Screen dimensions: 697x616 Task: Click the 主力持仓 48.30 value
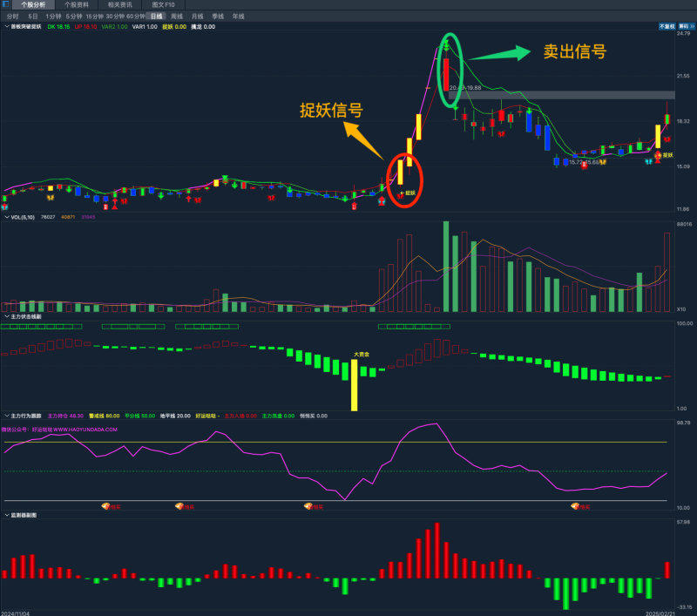65,416
